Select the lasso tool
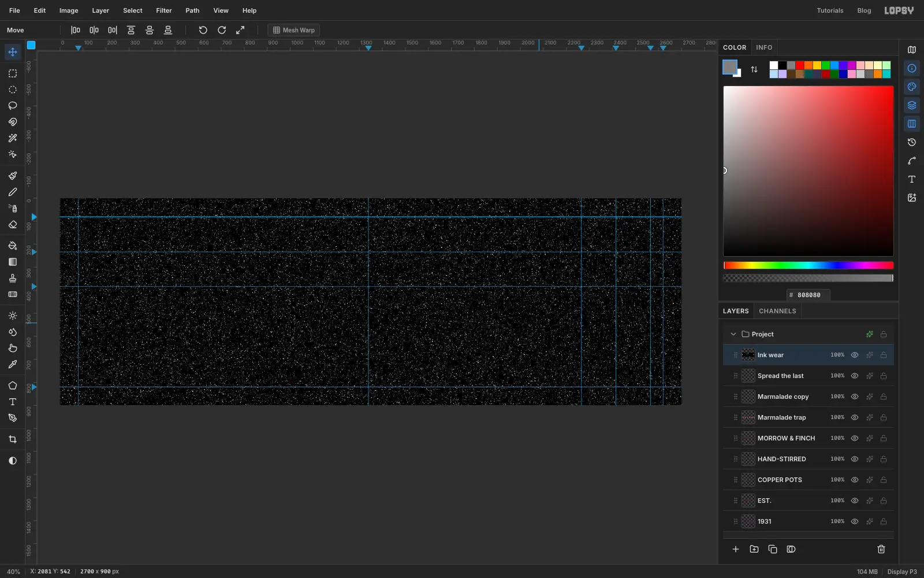 pos(12,106)
